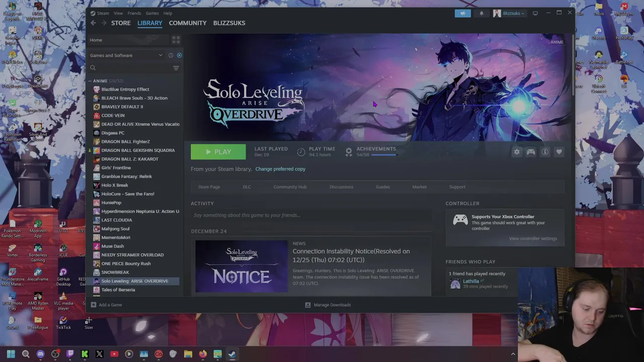Click the green PLAY button
The height and width of the screenshot is (362, 644).
(218, 152)
